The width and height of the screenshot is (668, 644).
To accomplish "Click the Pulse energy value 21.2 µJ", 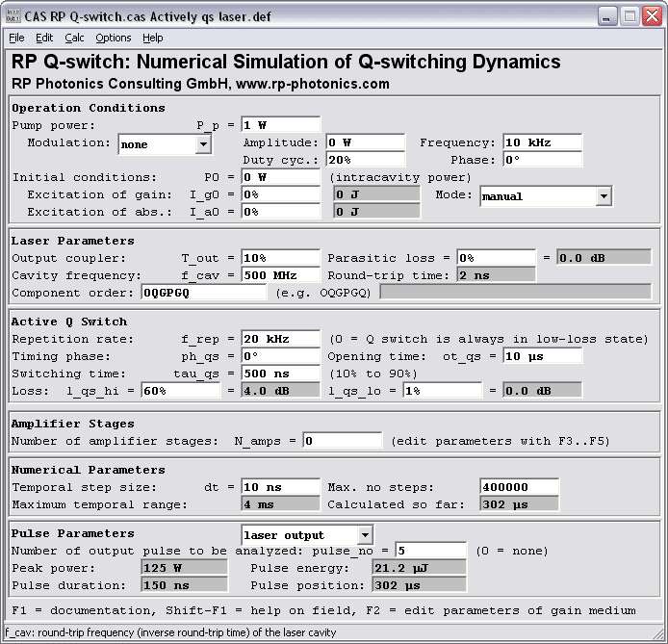I will tap(420, 568).
